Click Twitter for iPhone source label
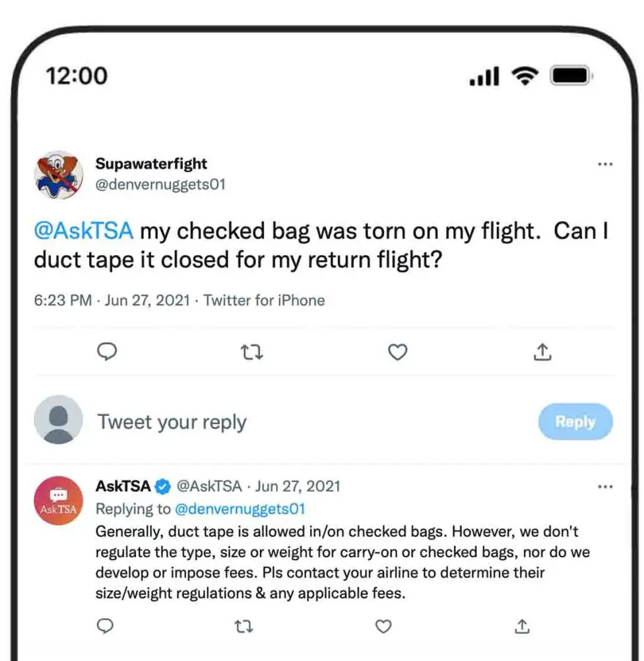Viewport: 644px width, 661px height. [x=264, y=300]
